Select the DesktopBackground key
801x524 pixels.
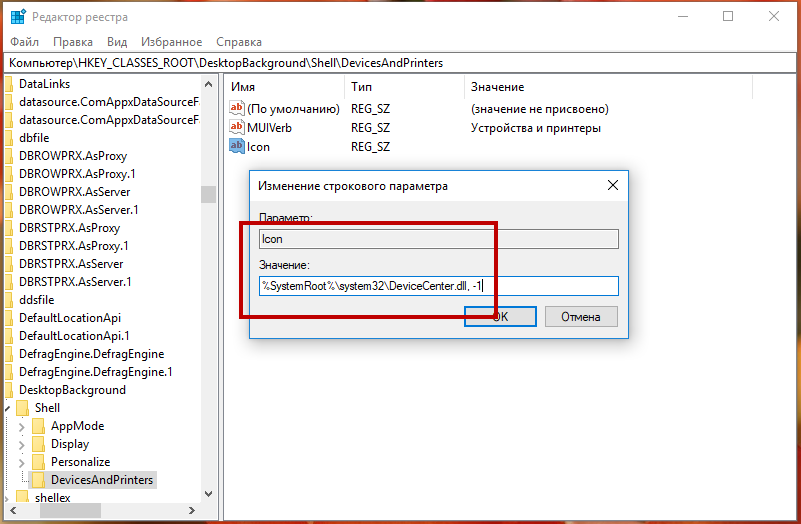click(73, 390)
